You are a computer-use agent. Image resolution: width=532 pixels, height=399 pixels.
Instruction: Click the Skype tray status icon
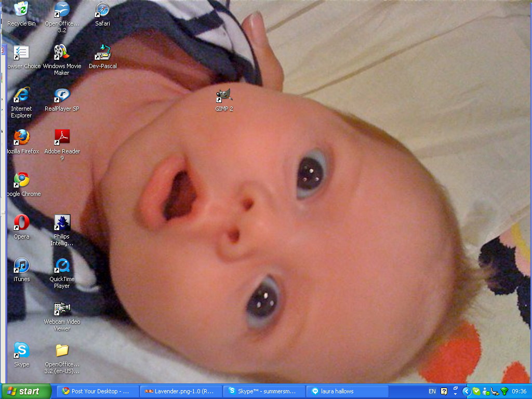click(476, 392)
